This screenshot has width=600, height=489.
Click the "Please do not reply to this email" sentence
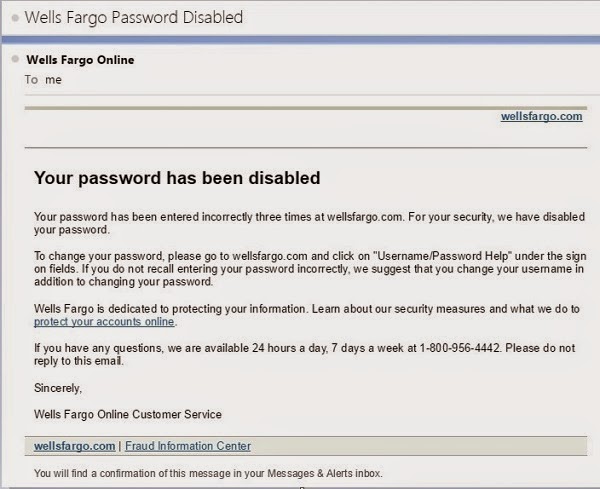305,354
